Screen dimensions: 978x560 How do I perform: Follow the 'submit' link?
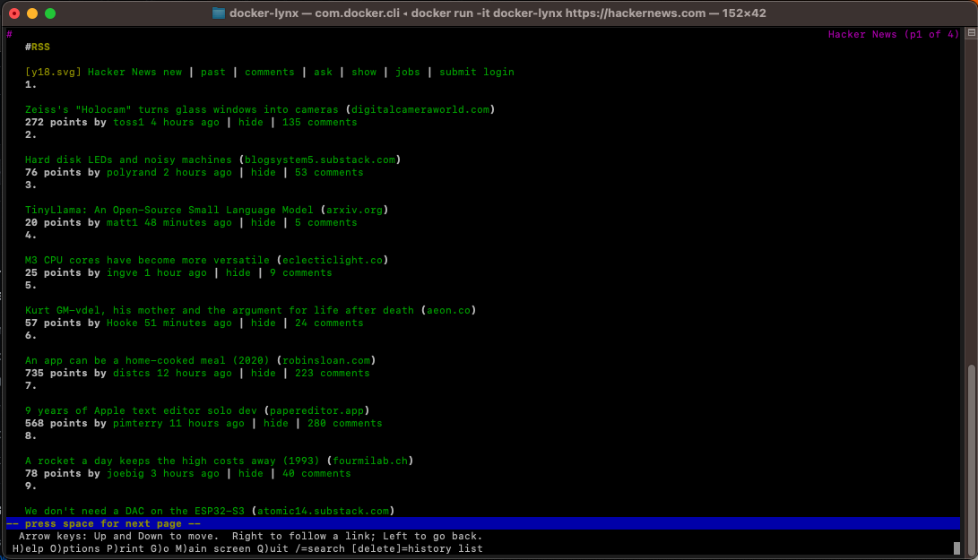(458, 72)
